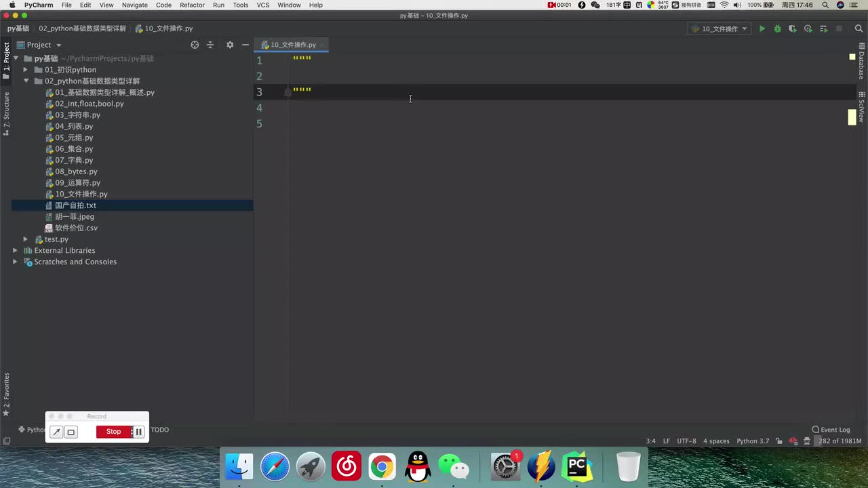This screenshot has height=488, width=868.
Task: Click the arrow tool in the Record window
Action: point(56,432)
